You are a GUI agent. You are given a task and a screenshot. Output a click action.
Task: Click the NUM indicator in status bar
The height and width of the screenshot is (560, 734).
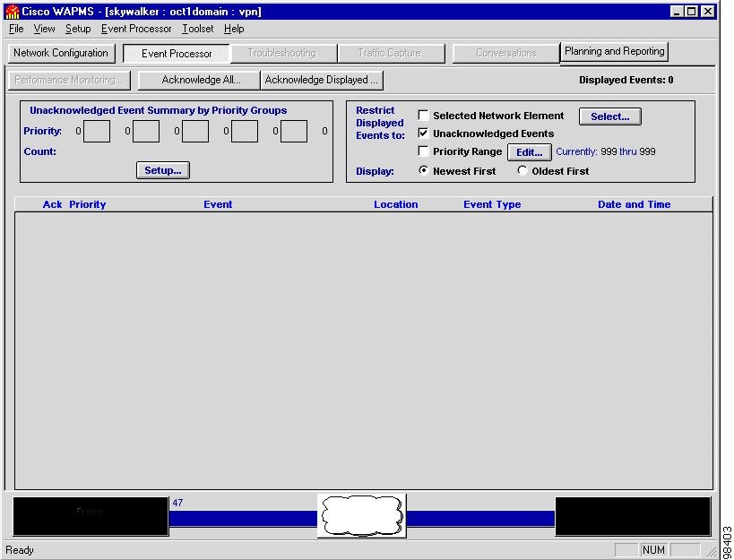[653, 550]
